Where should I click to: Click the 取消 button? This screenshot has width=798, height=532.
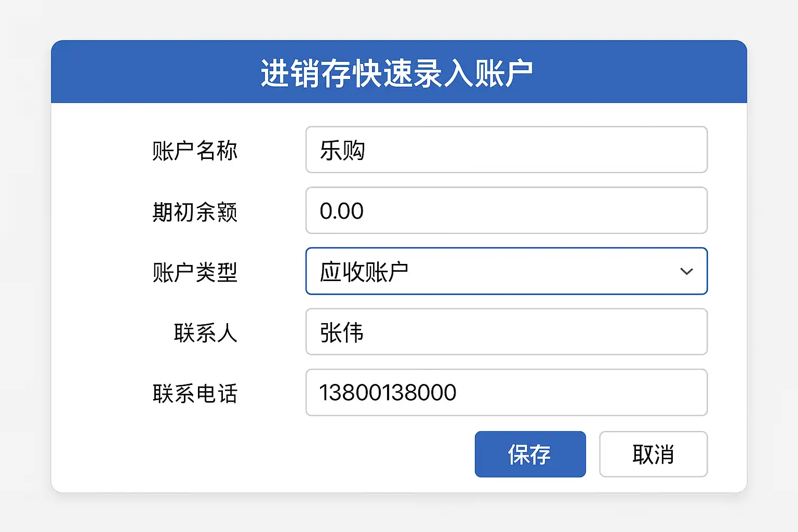tap(653, 454)
